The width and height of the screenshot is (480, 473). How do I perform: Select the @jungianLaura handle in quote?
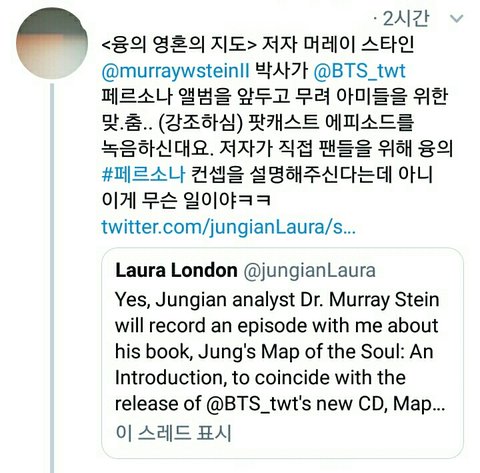[x=309, y=271]
